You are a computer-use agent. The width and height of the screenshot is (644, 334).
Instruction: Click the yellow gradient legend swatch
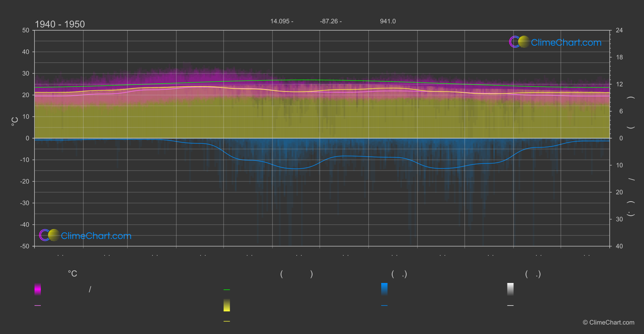pos(227,305)
